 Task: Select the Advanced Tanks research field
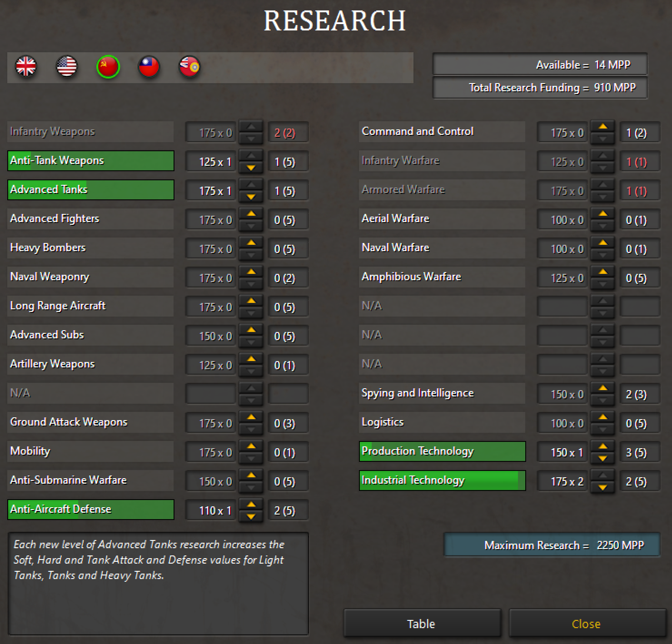(91, 190)
